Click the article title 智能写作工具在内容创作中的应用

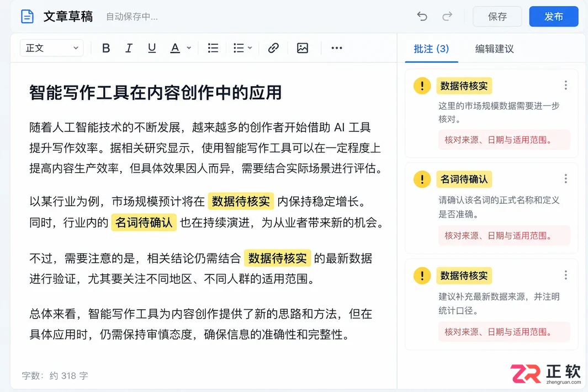tap(156, 93)
